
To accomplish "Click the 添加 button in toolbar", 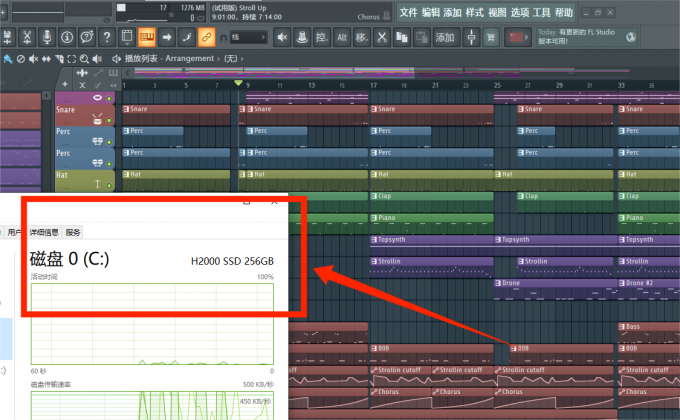I will pos(444,37).
